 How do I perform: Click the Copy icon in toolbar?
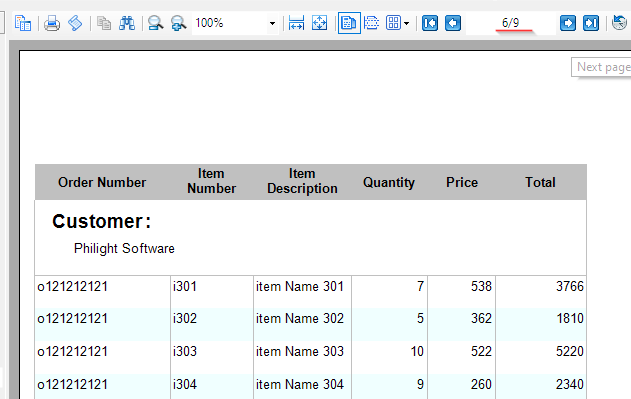(104, 23)
